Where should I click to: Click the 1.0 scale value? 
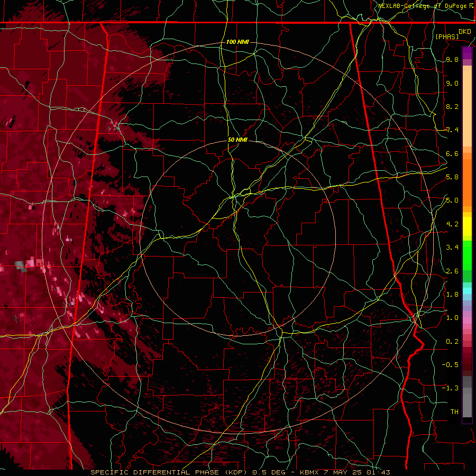pyautogui.click(x=452, y=318)
